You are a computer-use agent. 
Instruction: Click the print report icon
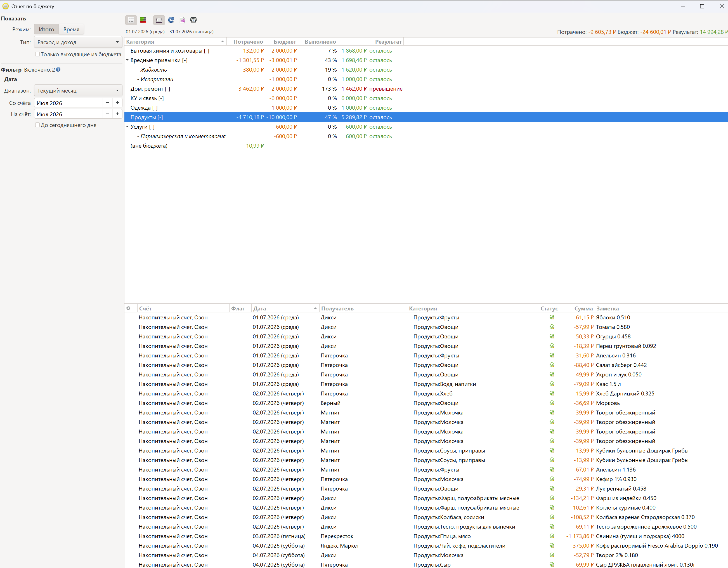[x=193, y=20]
